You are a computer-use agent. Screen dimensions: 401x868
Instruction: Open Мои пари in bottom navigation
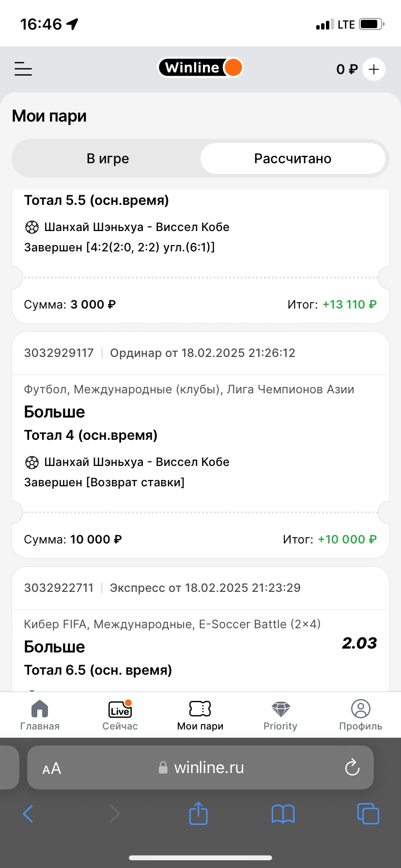200,715
